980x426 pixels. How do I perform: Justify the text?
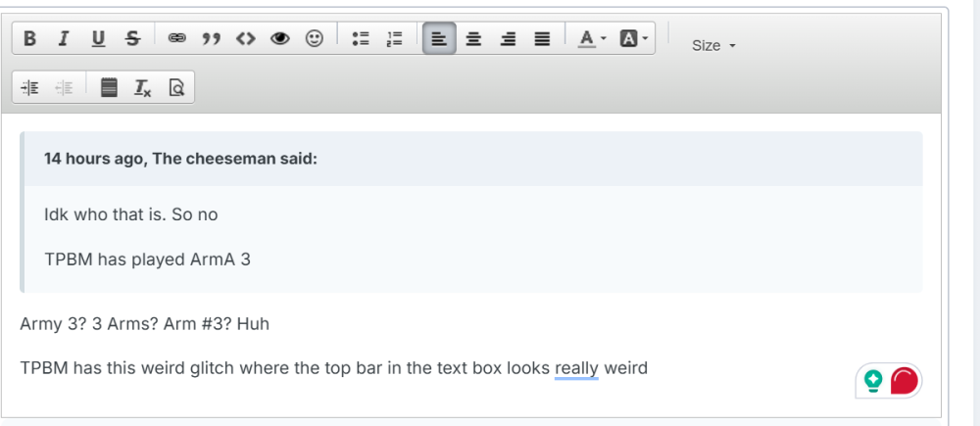(x=543, y=39)
